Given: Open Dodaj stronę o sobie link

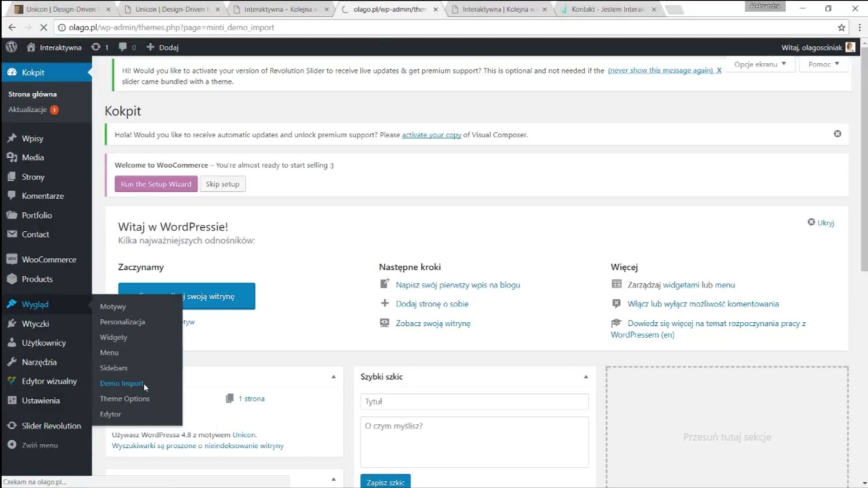Looking at the screenshot, I should pyautogui.click(x=432, y=304).
